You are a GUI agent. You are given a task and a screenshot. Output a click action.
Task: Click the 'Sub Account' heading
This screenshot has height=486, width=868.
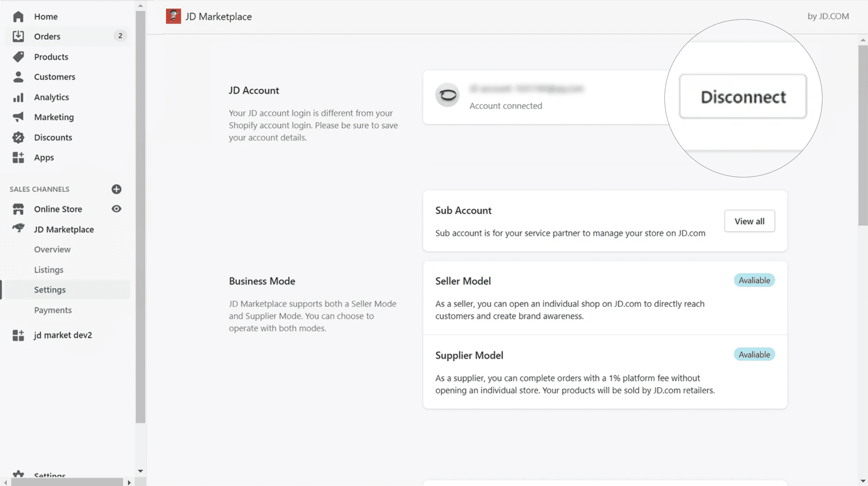pyautogui.click(x=463, y=211)
